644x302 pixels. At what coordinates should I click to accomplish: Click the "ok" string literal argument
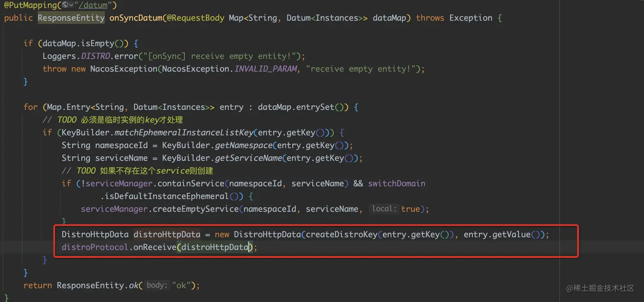[x=181, y=286]
